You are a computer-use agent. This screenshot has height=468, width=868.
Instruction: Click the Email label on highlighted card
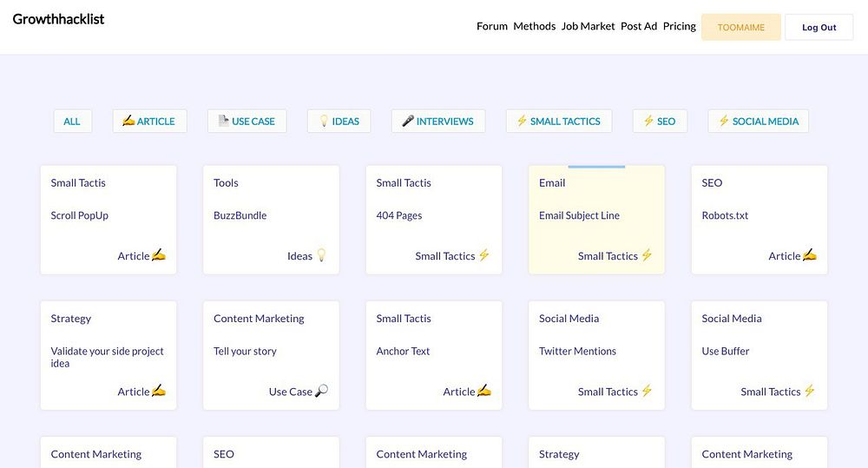click(x=552, y=182)
